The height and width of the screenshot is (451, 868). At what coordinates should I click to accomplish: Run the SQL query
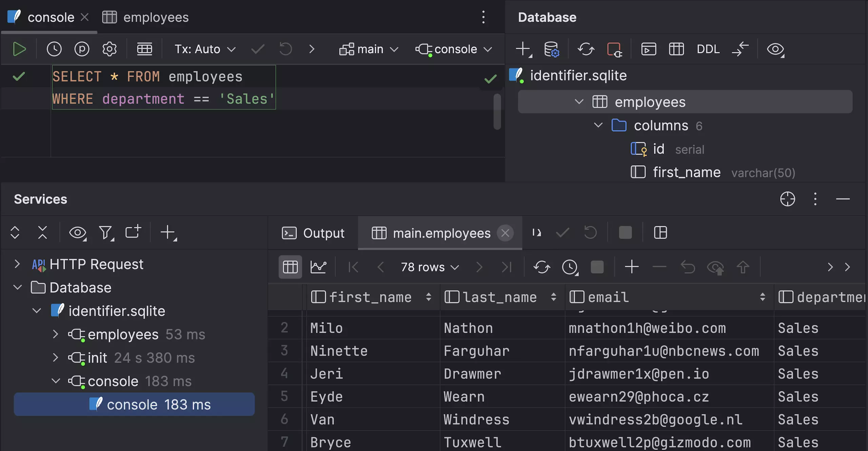tap(19, 49)
